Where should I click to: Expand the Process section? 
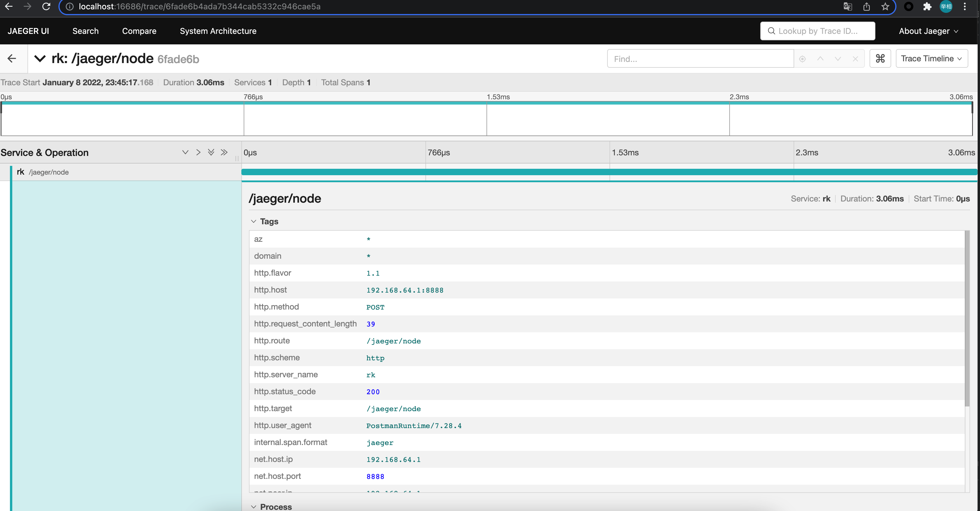(272, 506)
